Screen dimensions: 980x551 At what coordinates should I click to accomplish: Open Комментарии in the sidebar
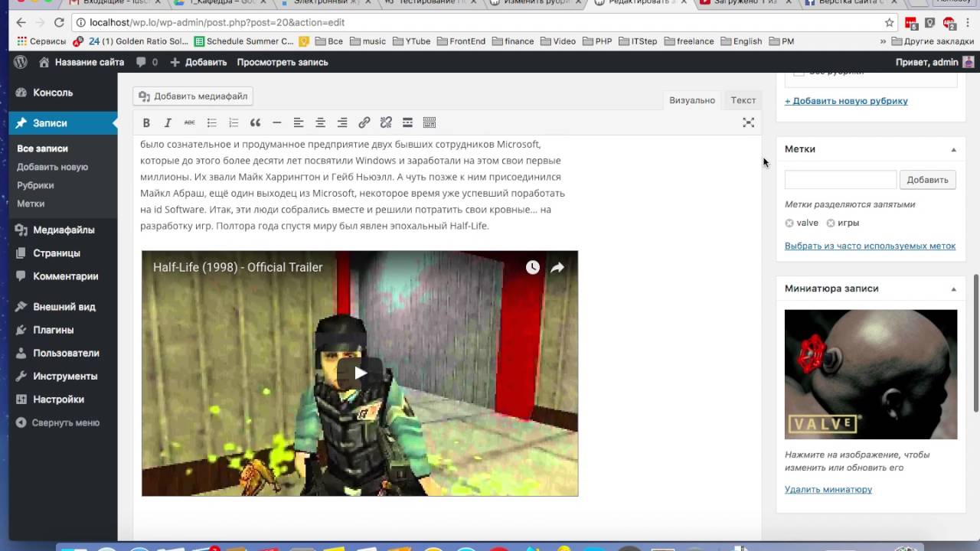tap(63, 276)
